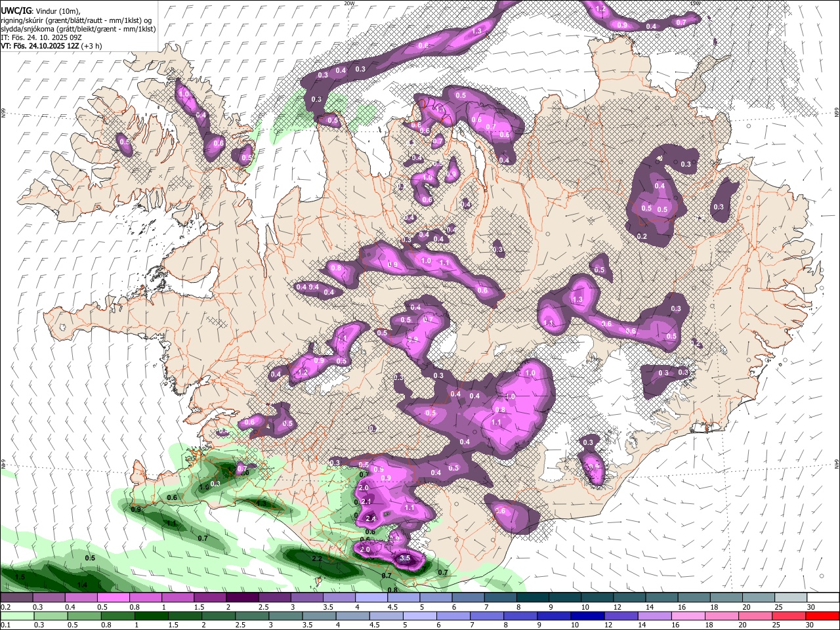
Task: Pick the deep blue 10 rain legend swatch
Action: 587,616
